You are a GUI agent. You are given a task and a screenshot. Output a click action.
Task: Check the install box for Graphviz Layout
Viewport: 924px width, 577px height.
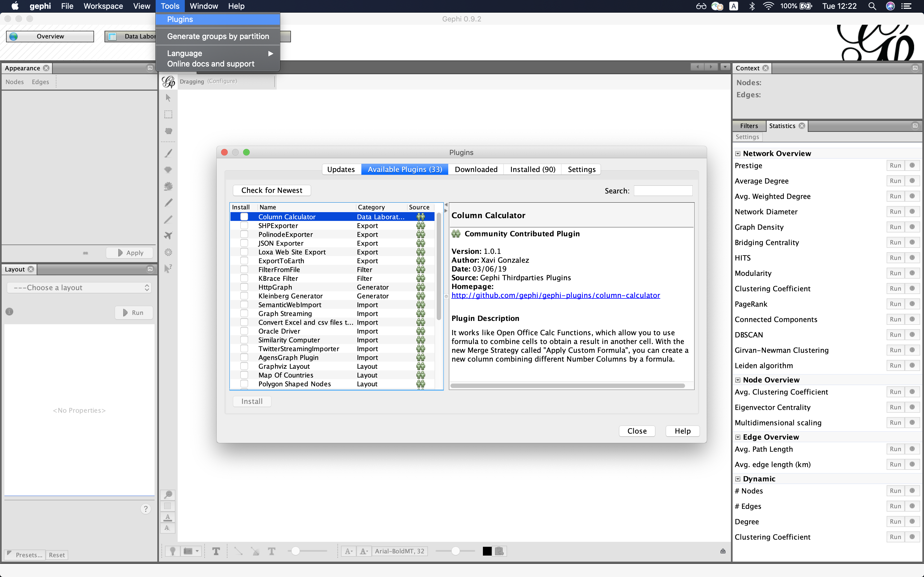coord(244,366)
